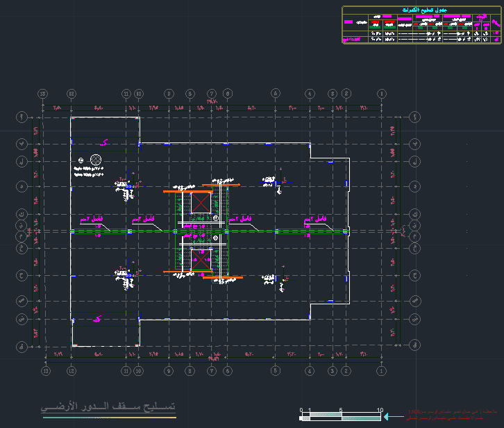The height and width of the screenshot is (428, 504).
Task: Select the small circled tag in upper staircase
Action: (216, 218)
